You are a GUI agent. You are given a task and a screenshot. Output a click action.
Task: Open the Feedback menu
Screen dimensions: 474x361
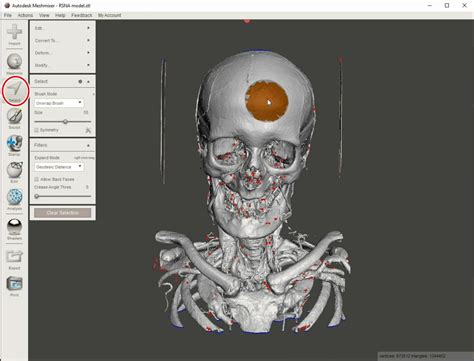[82, 15]
